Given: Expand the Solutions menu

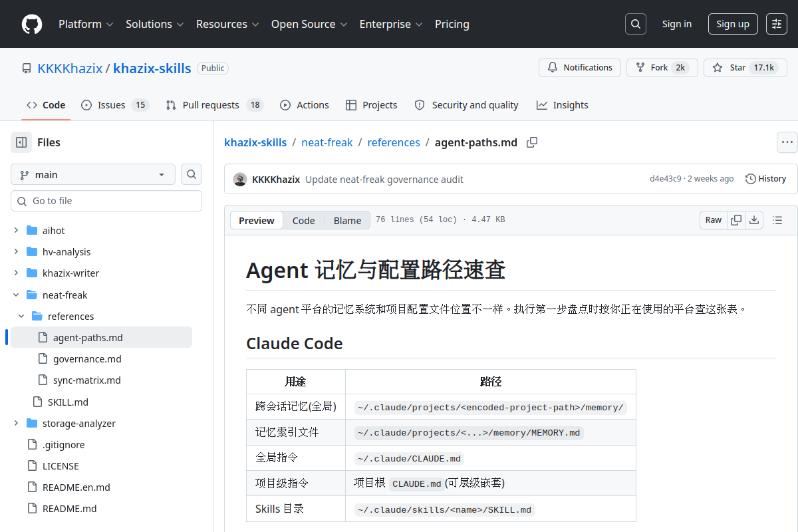Looking at the screenshot, I should pos(154,24).
